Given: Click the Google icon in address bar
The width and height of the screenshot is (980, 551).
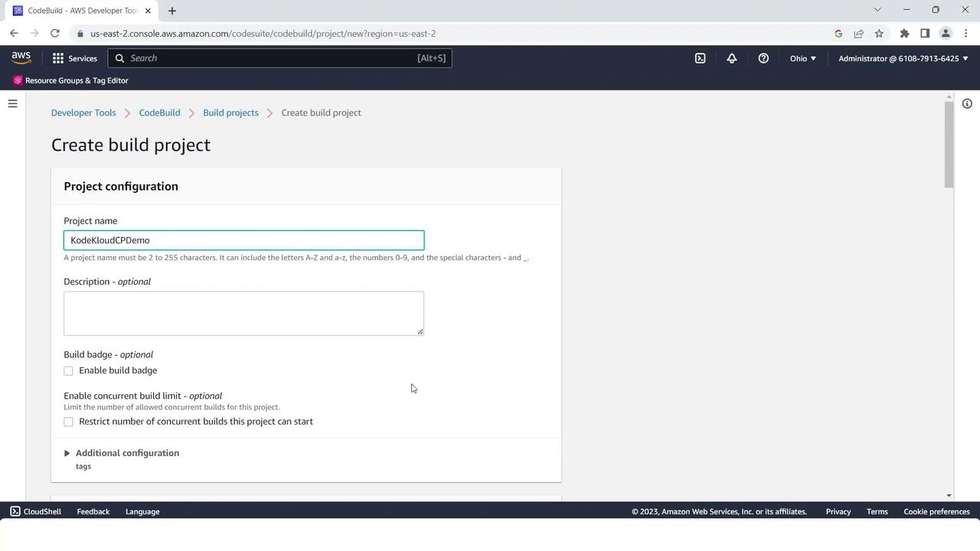Looking at the screenshot, I should (838, 34).
